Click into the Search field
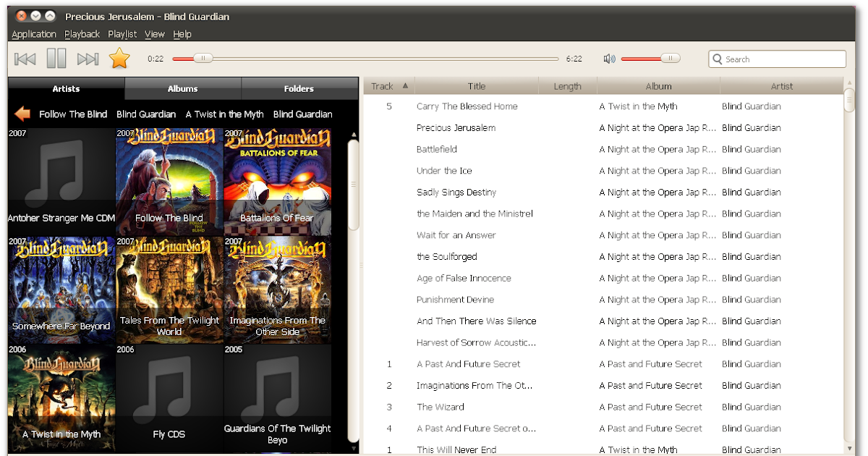This screenshot has height=456, width=868. click(777, 59)
